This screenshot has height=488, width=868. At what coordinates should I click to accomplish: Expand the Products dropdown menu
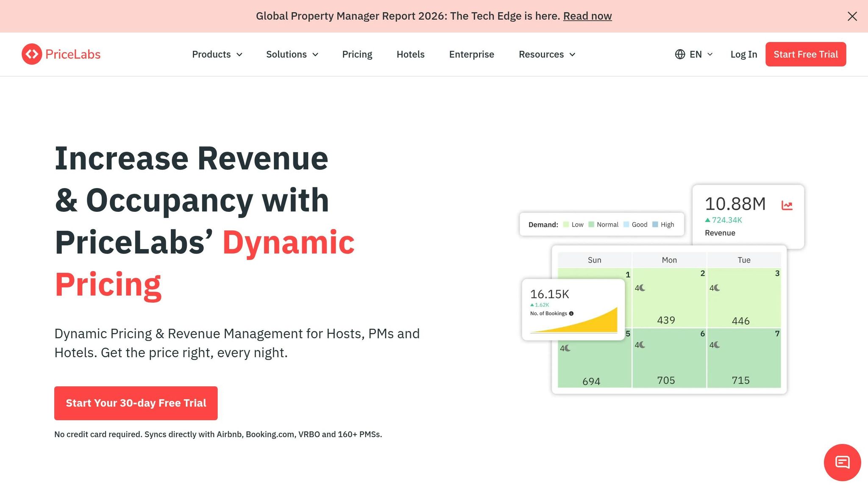pos(217,54)
